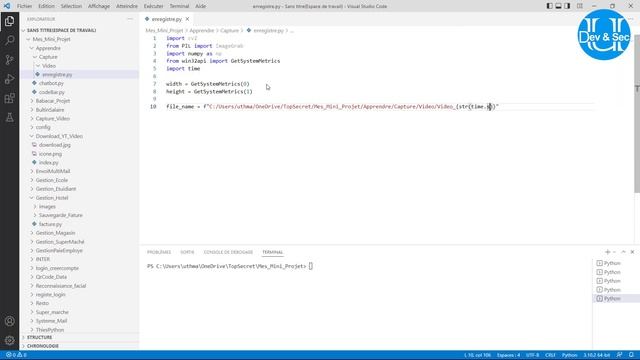The width and height of the screenshot is (640, 360).
Task: Expand the Structure section
Action: [39, 338]
